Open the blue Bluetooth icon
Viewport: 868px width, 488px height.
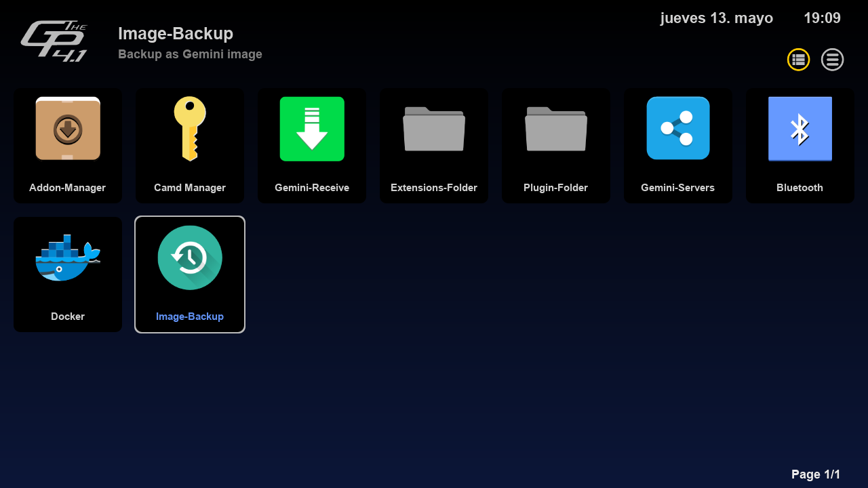800,129
